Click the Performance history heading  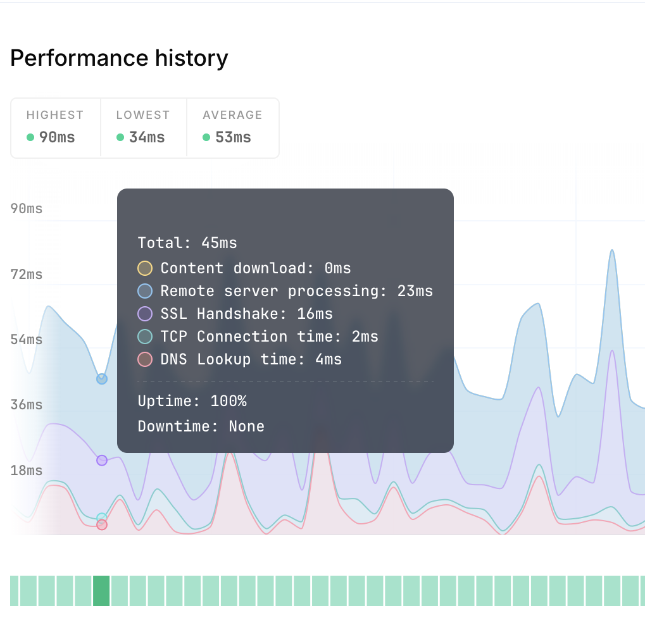pos(119,58)
